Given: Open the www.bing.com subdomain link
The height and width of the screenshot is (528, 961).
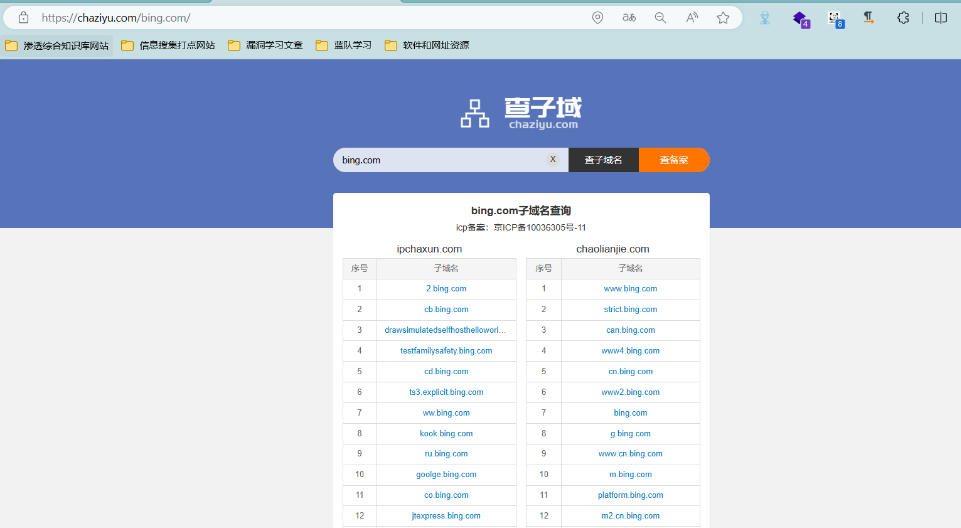Looking at the screenshot, I should pos(630,289).
